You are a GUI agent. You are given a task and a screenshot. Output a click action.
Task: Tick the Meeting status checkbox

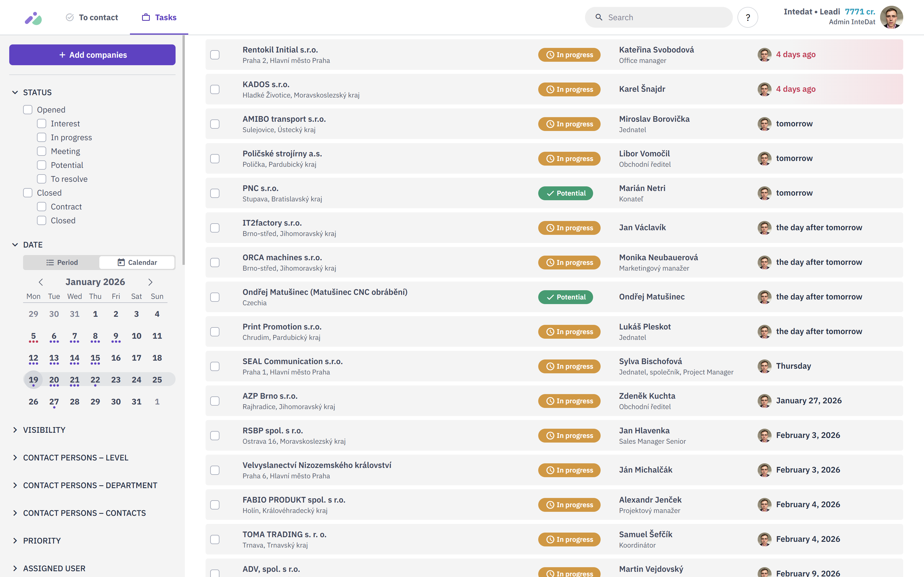pos(42,151)
